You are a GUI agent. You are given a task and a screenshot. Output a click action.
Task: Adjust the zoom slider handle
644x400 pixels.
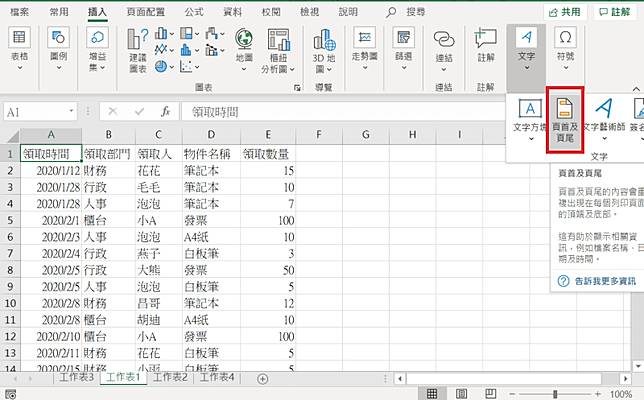pos(555,394)
